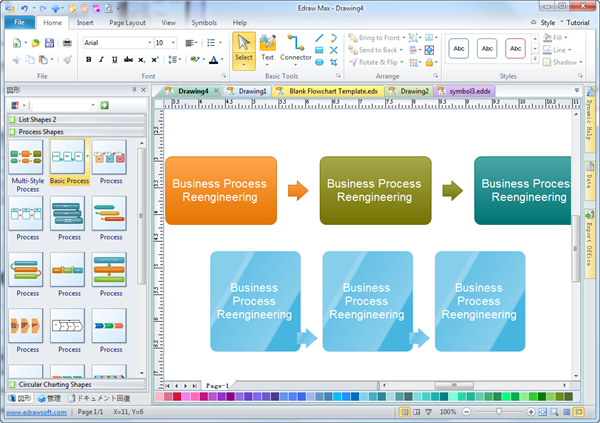This screenshot has height=423, width=600.
Task: Apply bold formatting
Action: point(88,60)
